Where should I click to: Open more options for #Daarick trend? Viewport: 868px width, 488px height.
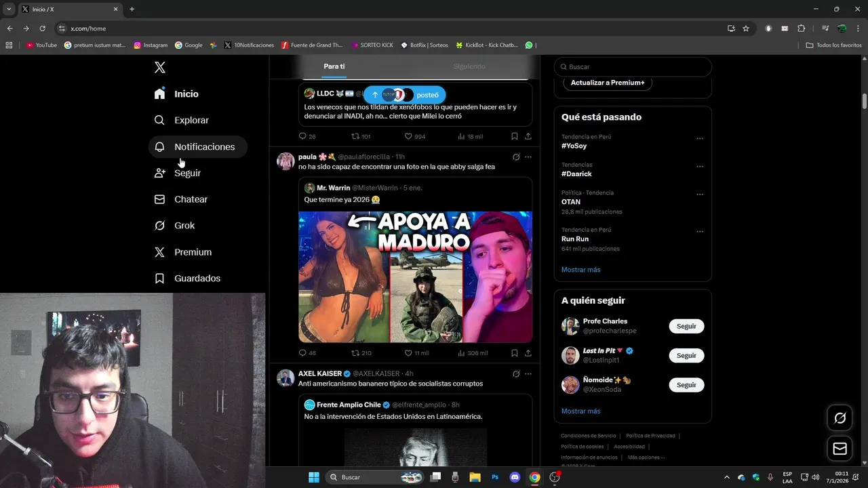pyautogui.click(x=700, y=166)
